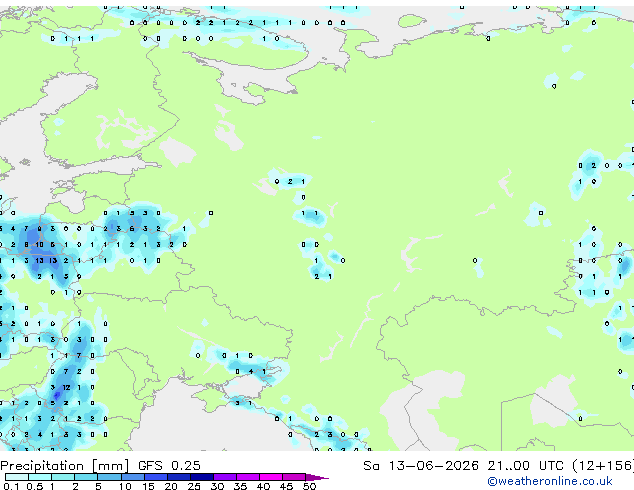Click the precipitation value '12' on the map

[x=66, y=387]
